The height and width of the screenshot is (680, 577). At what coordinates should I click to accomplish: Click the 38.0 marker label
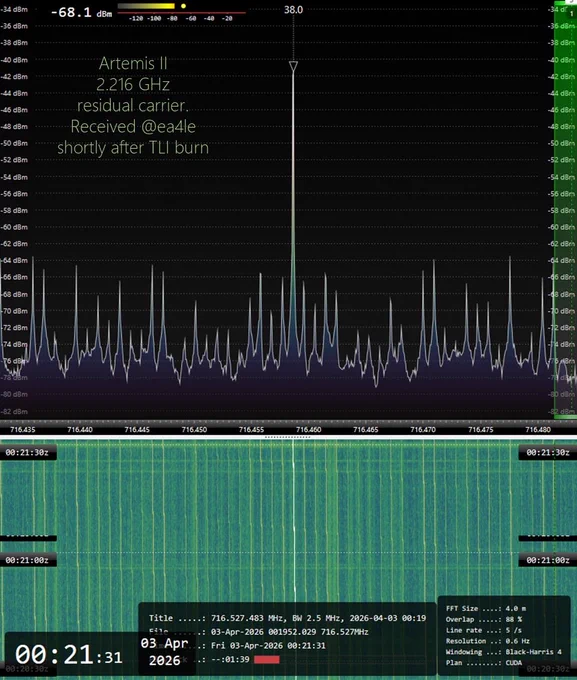[x=293, y=10]
